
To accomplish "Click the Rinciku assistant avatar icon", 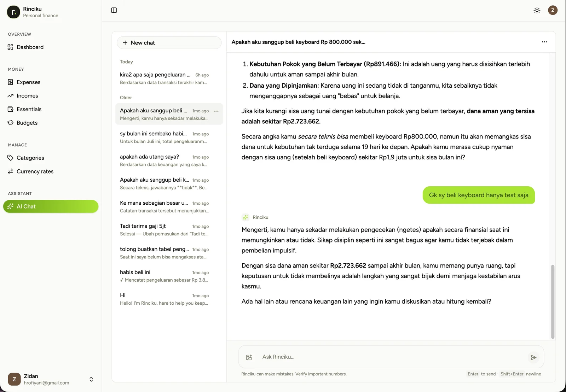I will click(246, 217).
